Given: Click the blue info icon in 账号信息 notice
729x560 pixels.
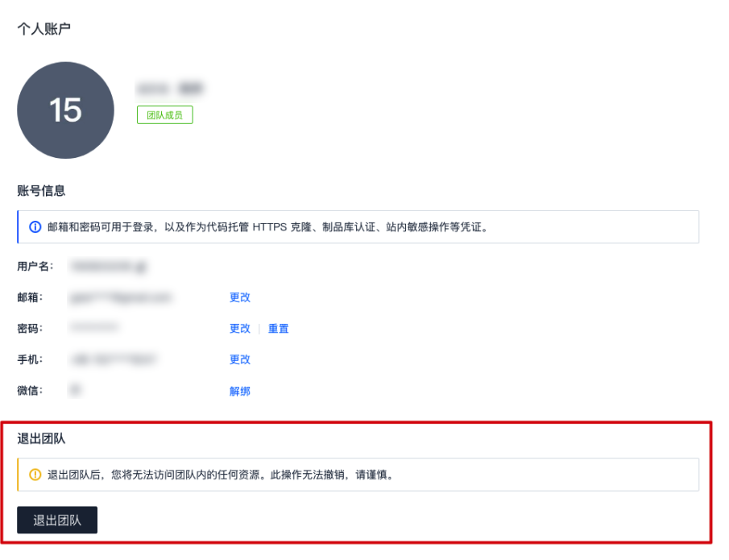Looking at the screenshot, I should pos(35,227).
